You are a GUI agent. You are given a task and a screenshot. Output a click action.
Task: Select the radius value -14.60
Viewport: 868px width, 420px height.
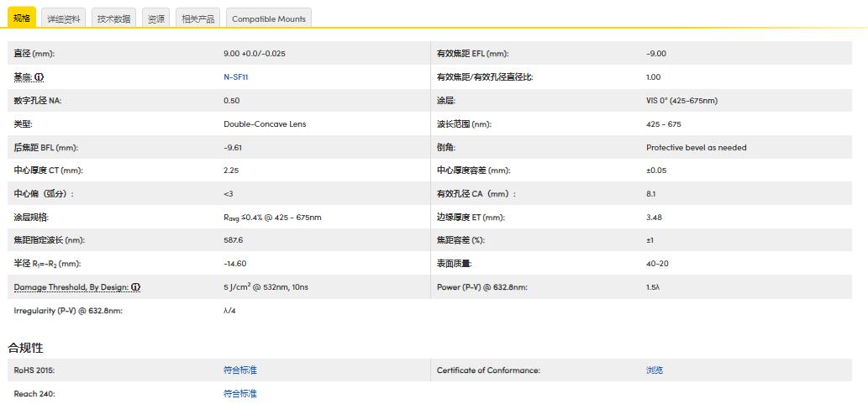pyautogui.click(x=234, y=264)
